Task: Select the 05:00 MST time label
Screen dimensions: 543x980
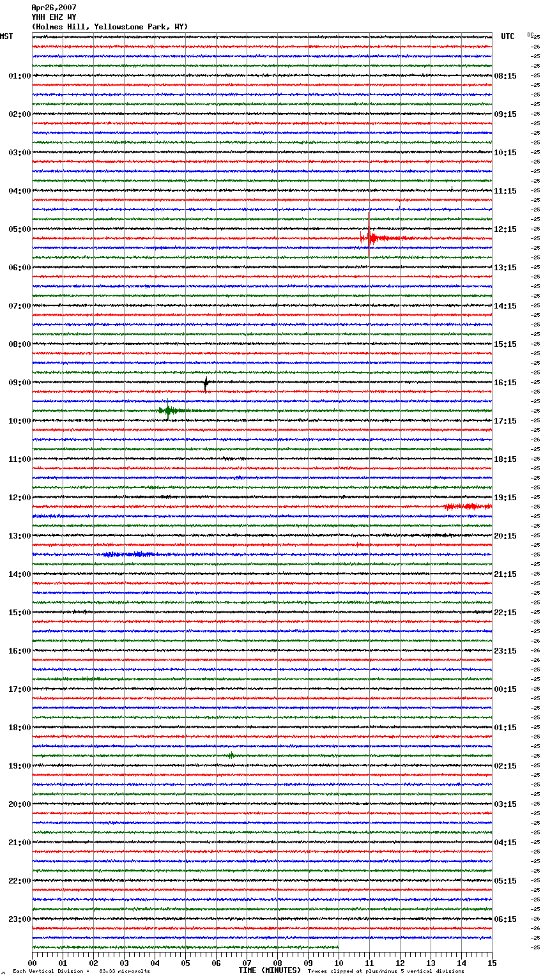Action: [19, 229]
